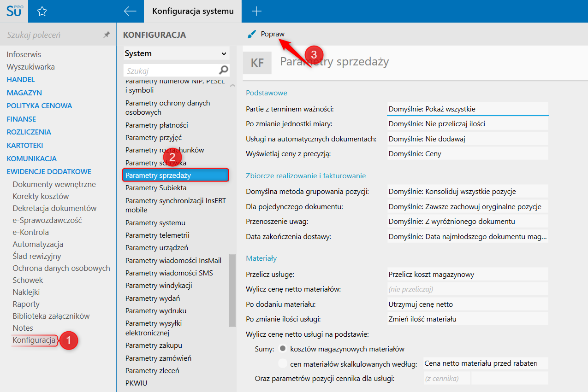Select 'Parametry windykacji' in the configuration list
Viewport: 588px width, 392px height.
pyautogui.click(x=159, y=285)
